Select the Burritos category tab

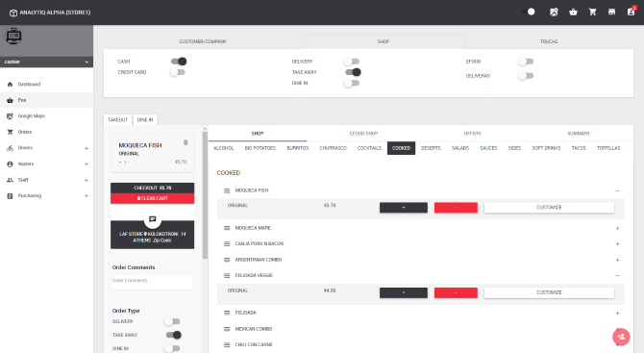point(298,148)
